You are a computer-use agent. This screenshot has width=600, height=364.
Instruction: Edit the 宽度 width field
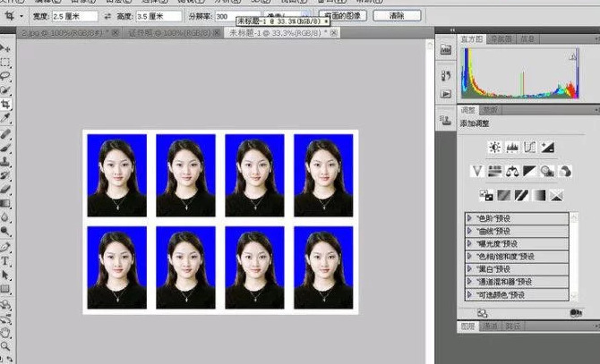pos(74,16)
